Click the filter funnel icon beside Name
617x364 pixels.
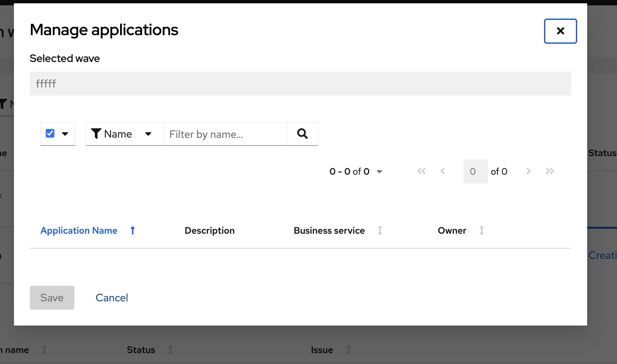[x=96, y=134]
